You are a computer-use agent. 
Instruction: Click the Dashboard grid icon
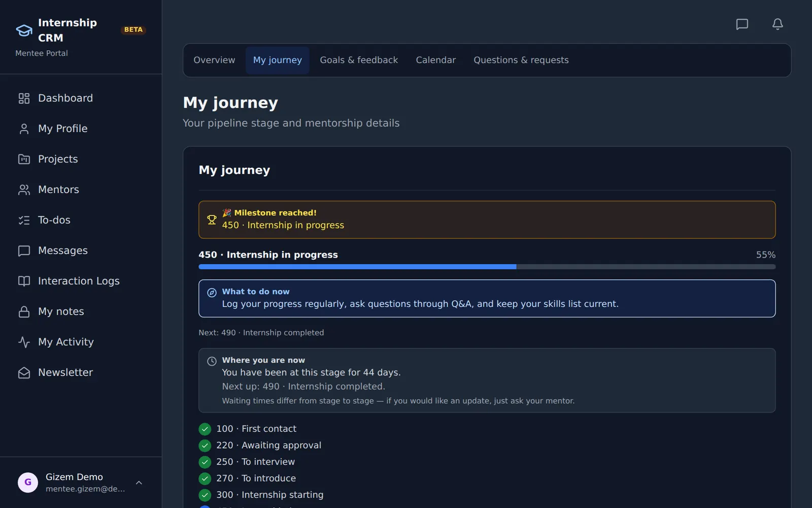(24, 98)
